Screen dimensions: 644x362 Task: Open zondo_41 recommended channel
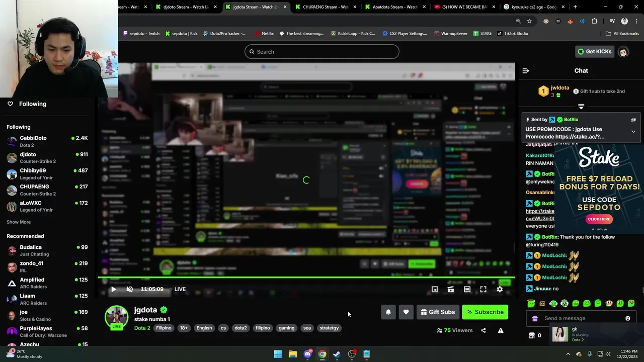point(47,267)
